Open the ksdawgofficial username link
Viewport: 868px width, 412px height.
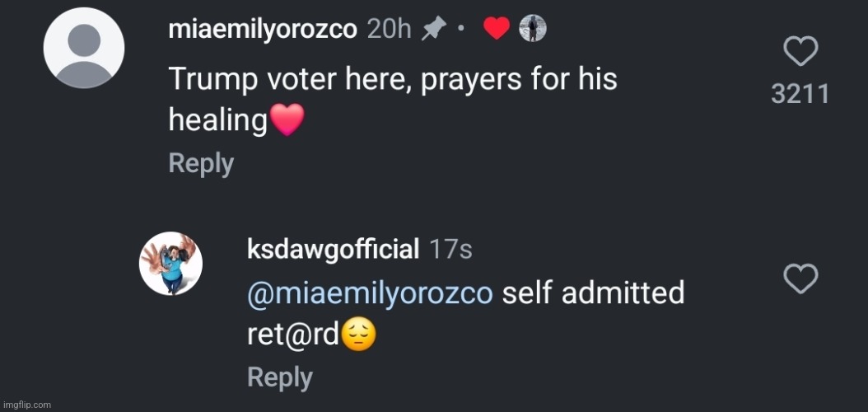click(x=333, y=249)
